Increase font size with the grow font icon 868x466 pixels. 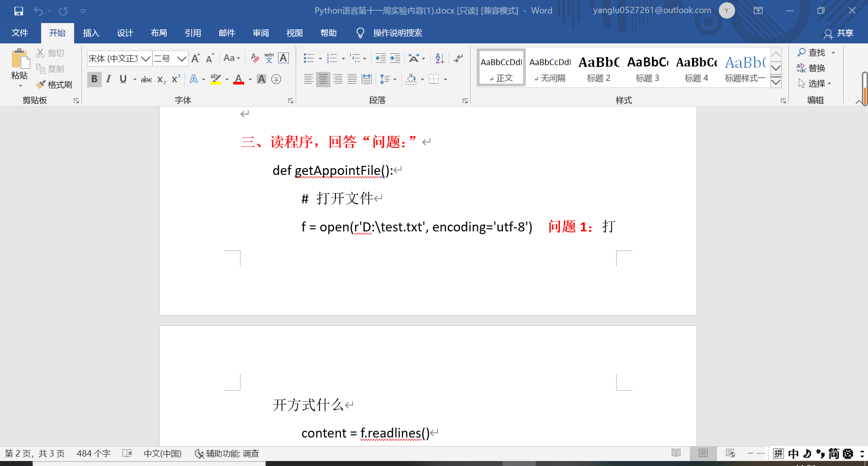coord(195,58)
